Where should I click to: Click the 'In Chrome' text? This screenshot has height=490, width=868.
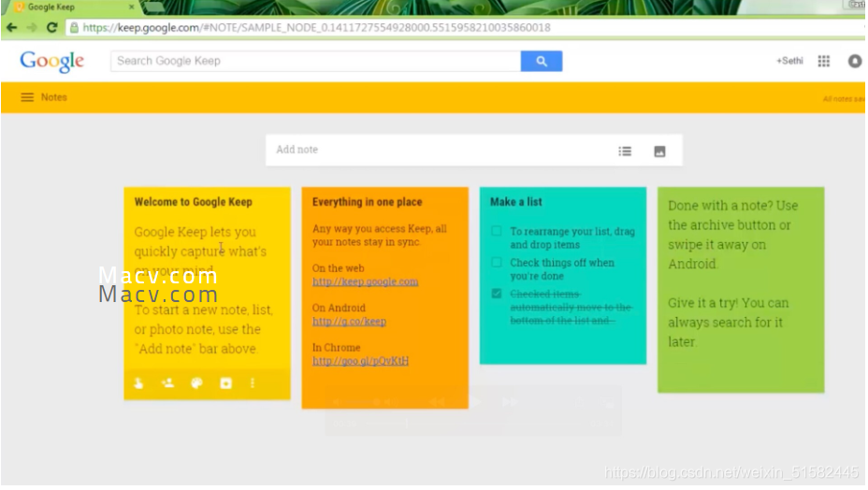coord(336,348)
